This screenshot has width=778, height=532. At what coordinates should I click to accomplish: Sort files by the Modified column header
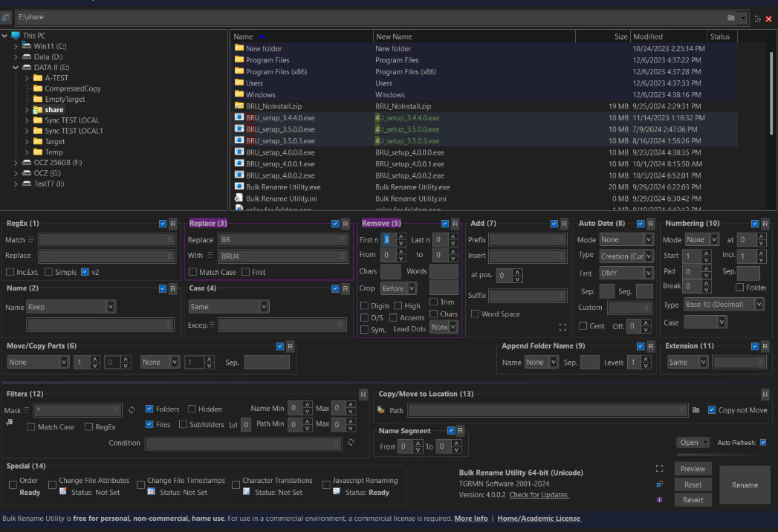coord(648,36)
